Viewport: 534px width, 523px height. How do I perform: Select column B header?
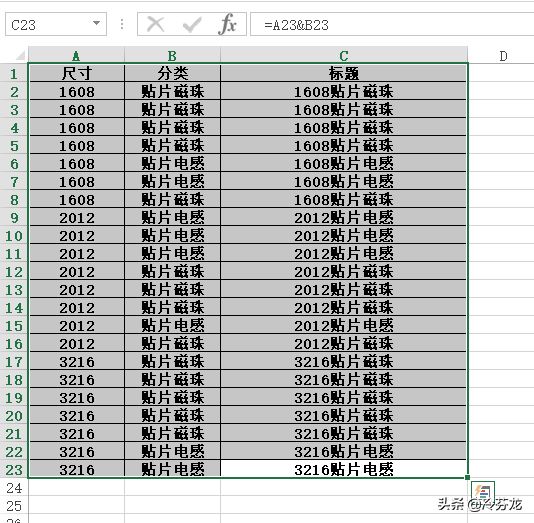pyautogui.click(x=172, y=56)
